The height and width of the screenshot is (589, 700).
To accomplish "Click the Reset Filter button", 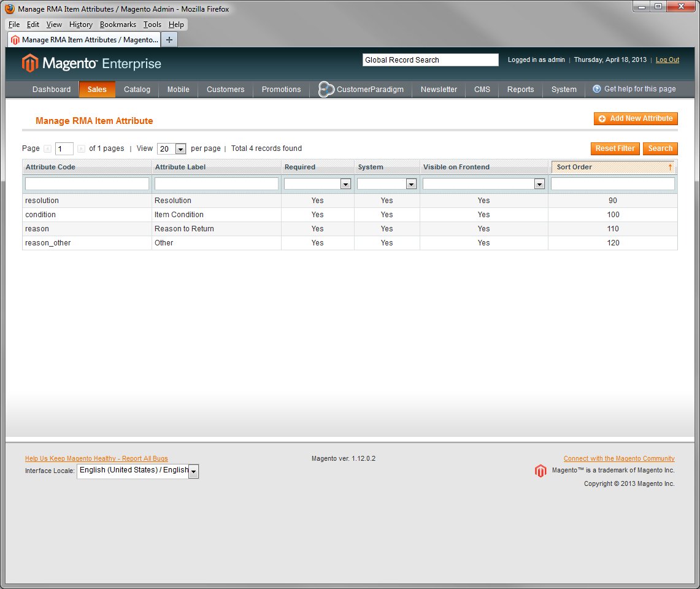I will click(x=615, y=148).
